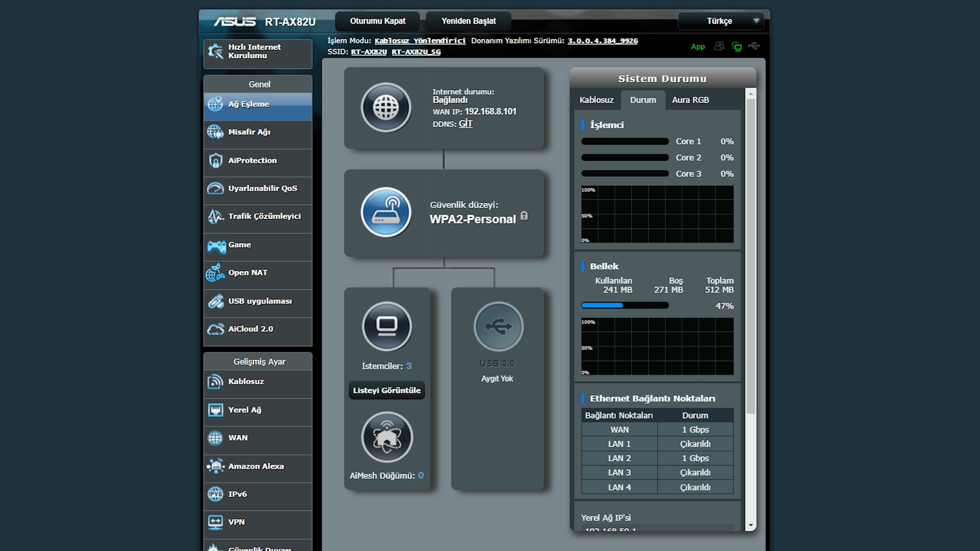
Task: Click the LAN 2 row in Ethernet table
Action: (x=657, y=459)
